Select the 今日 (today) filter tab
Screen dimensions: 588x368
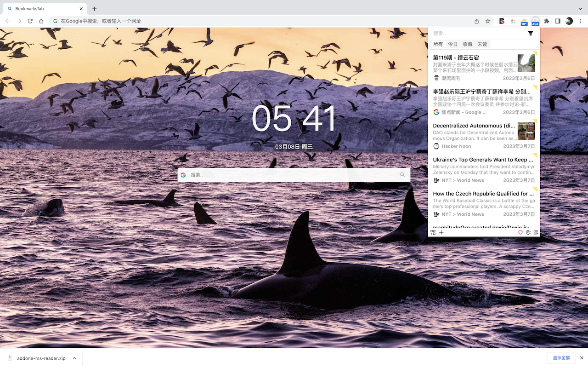pyautogui.click(x=452, y=44)
